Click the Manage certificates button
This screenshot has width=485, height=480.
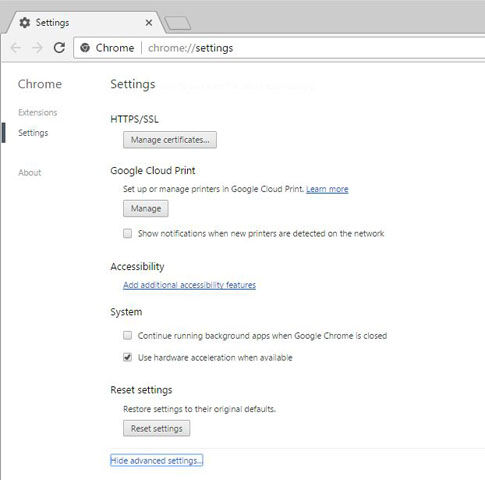[170, 140]
